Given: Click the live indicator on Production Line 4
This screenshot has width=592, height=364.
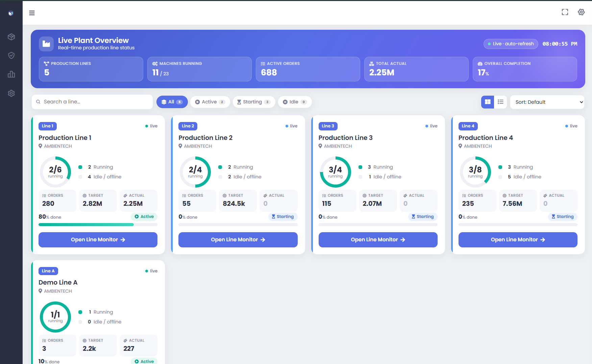Looking at the screenshot, I should tap(571, 126).
